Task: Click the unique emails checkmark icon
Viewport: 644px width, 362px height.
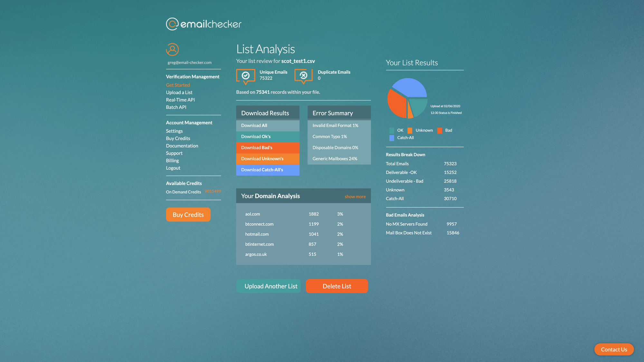Action: point(246,75)
